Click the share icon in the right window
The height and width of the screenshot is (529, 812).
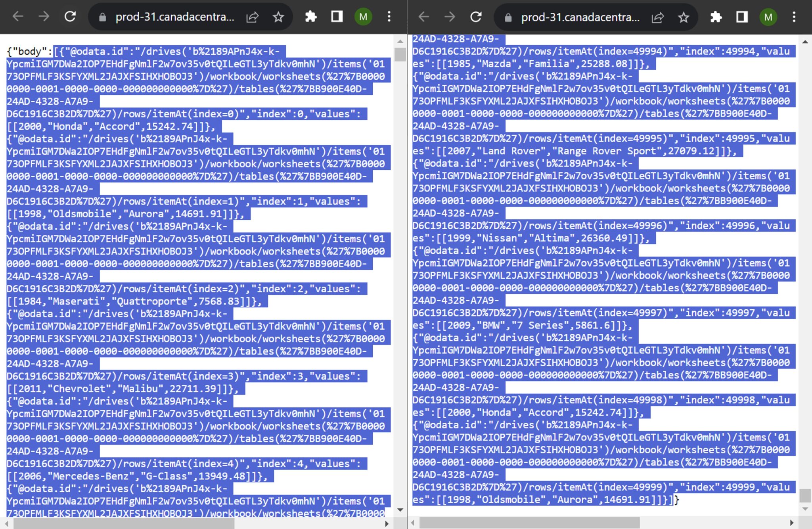pyautogui.click(x=657, y=17)
